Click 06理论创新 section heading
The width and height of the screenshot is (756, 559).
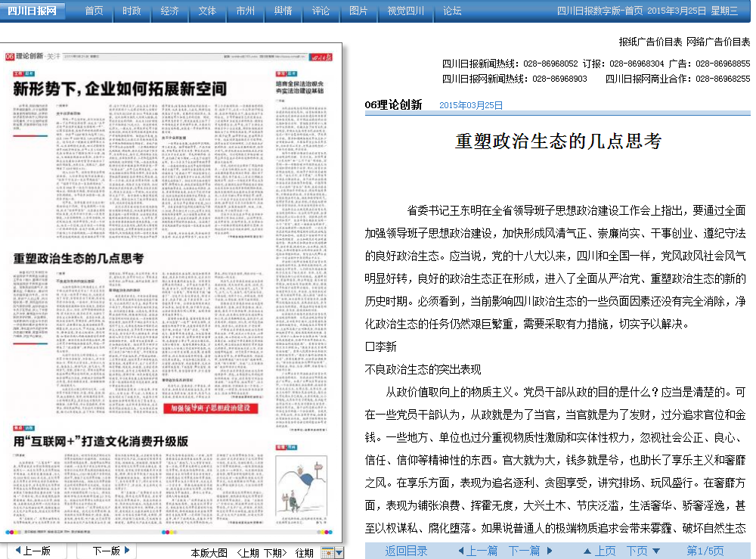pyautogui.click(x=393, y=104)
